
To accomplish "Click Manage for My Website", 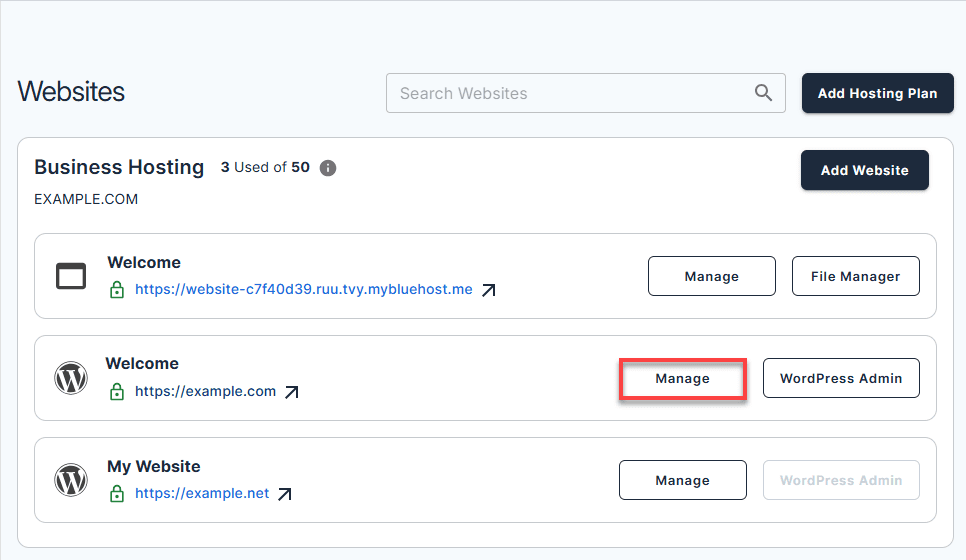I will pos(682,480).
